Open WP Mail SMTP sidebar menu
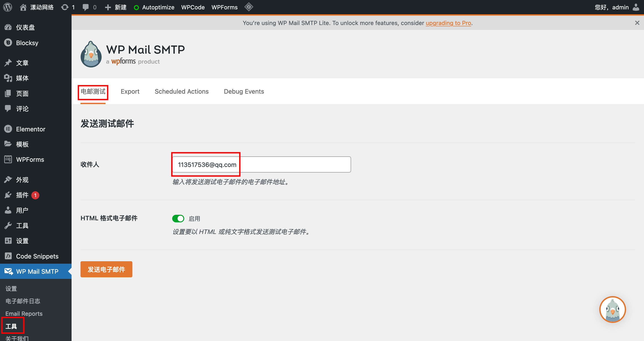This screenshot has height=341, width=644. (36, 271)
